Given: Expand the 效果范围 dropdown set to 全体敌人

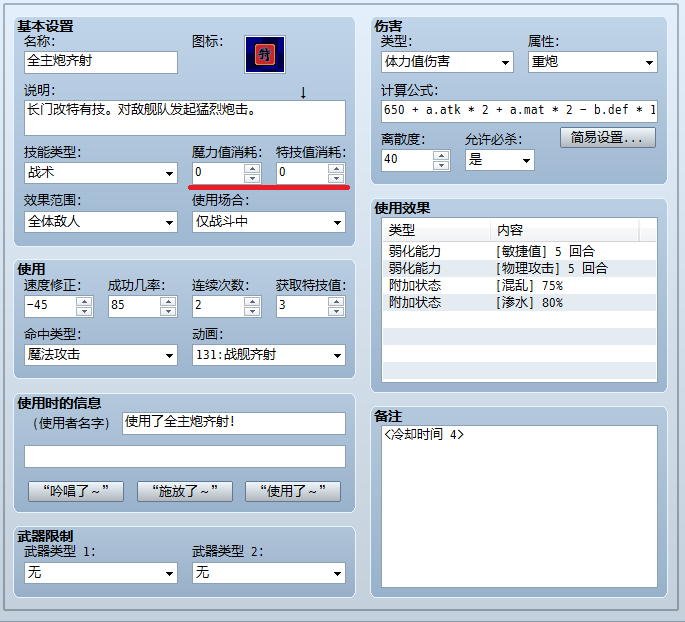Looking at the screenshot, I should click(101, 222).
